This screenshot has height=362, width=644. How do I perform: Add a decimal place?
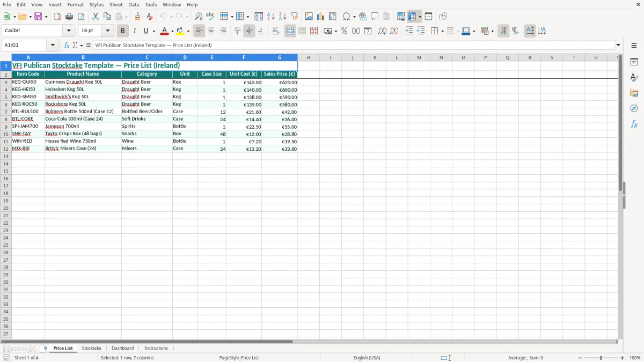tap(382, 31)
